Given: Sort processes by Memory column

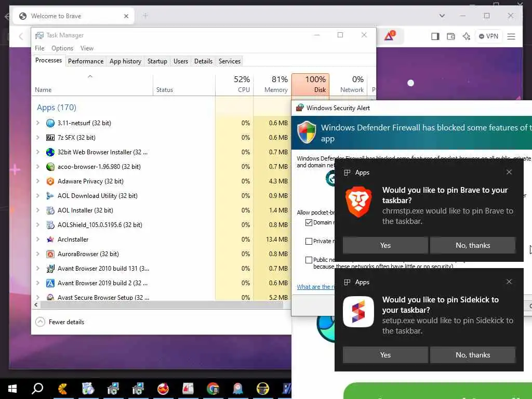Looking at the screenshot, I should coord(272,85).
